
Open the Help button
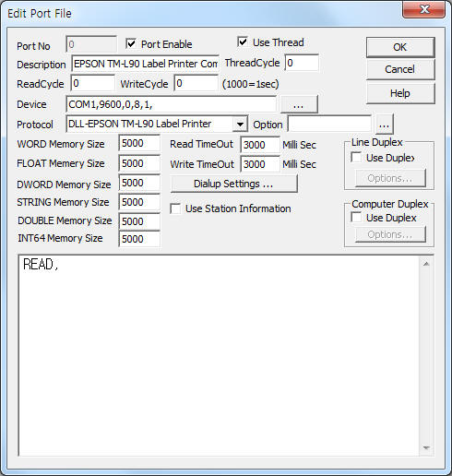(x=400, y=93)
